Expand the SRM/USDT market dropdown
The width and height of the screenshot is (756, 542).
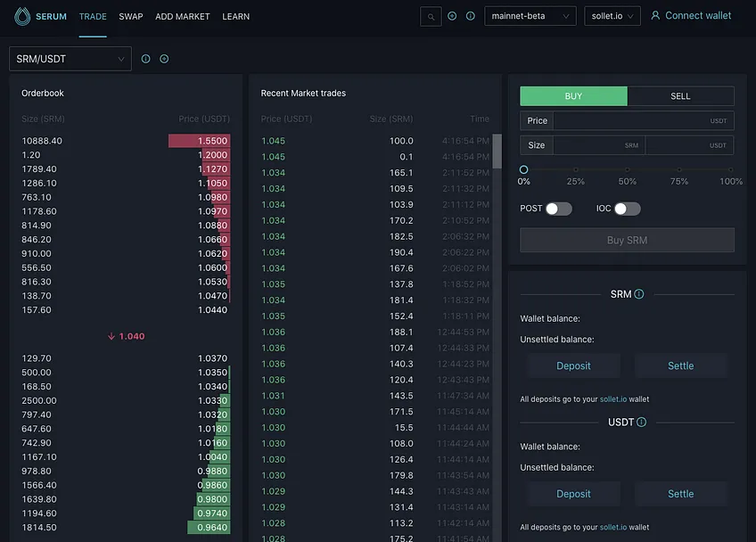[x=70, y=59]
